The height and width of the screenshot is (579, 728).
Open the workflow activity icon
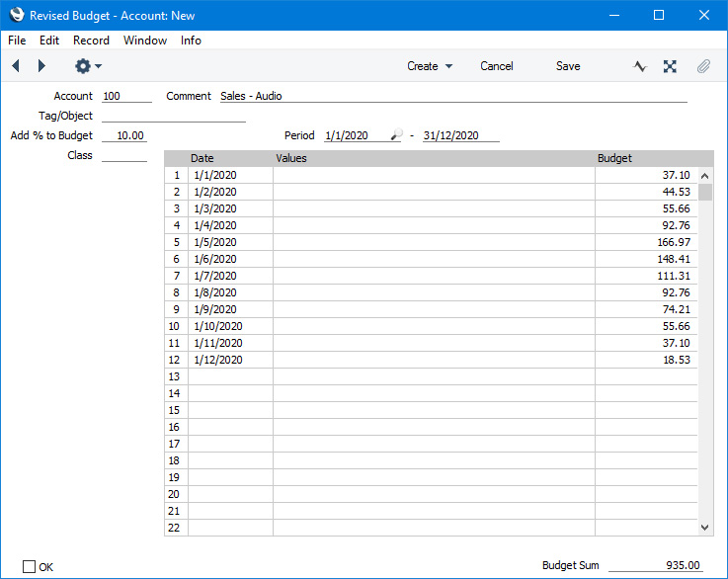(x=640, y=66)
